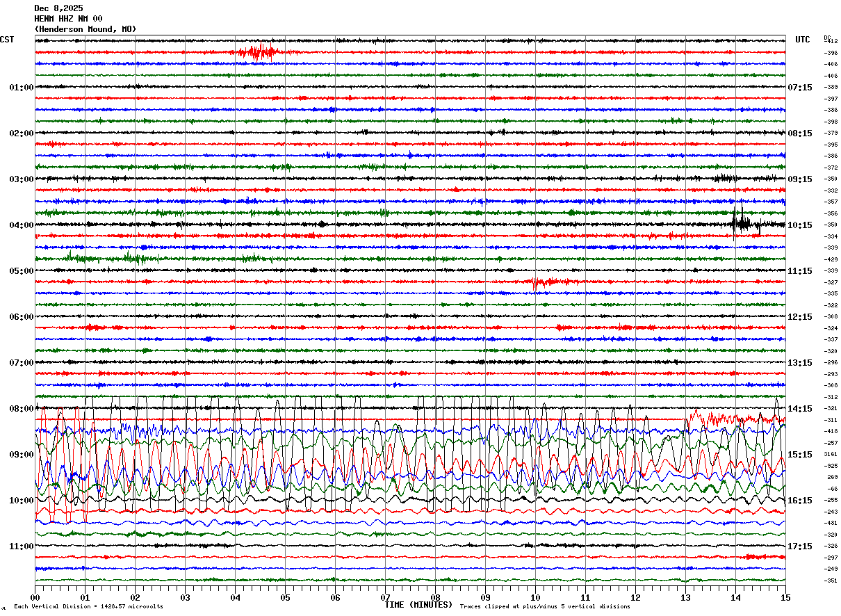Click the DC offset value -351
This screenshot has height=616, width=841.
tap(831, 581)
